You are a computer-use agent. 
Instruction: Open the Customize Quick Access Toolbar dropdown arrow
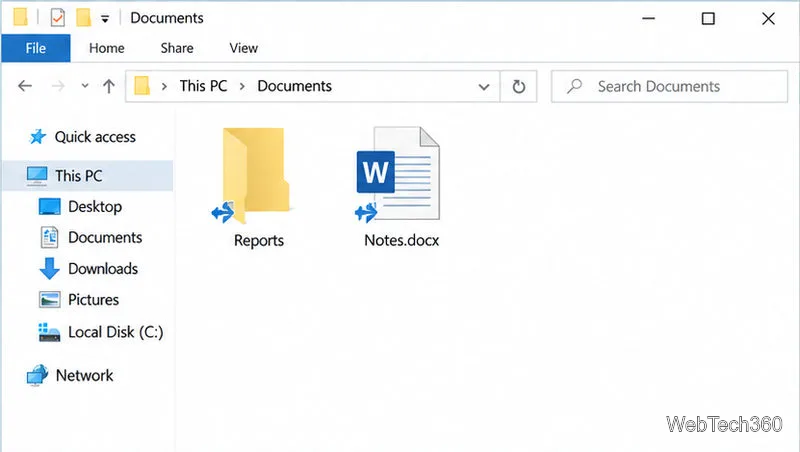[105, 19]
